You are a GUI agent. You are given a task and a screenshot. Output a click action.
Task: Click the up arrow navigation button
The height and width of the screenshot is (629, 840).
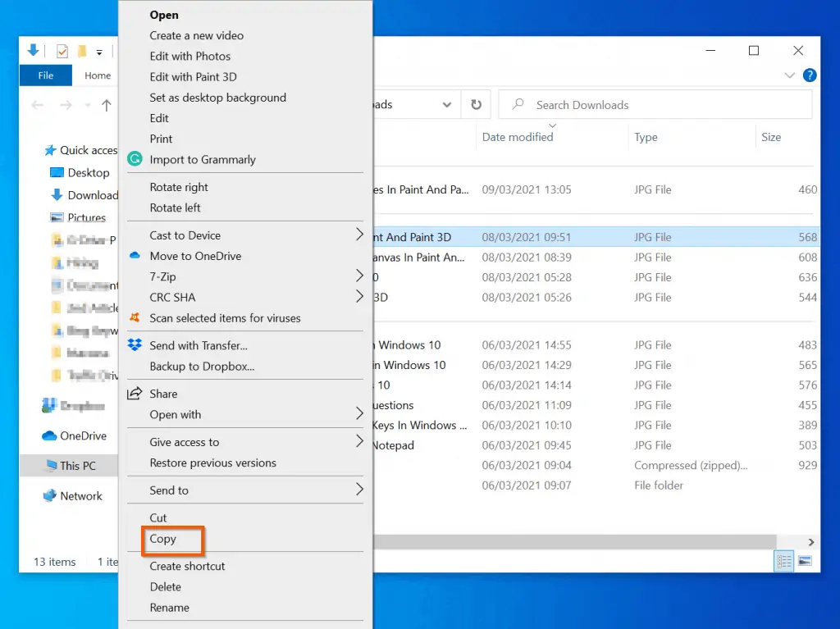tap(106, 105)
